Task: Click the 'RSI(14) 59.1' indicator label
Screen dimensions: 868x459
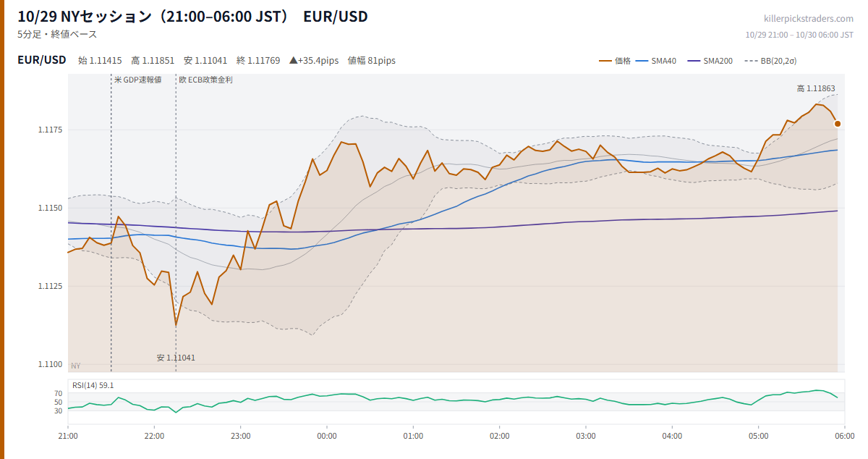Action: click(x=93, y=385)
